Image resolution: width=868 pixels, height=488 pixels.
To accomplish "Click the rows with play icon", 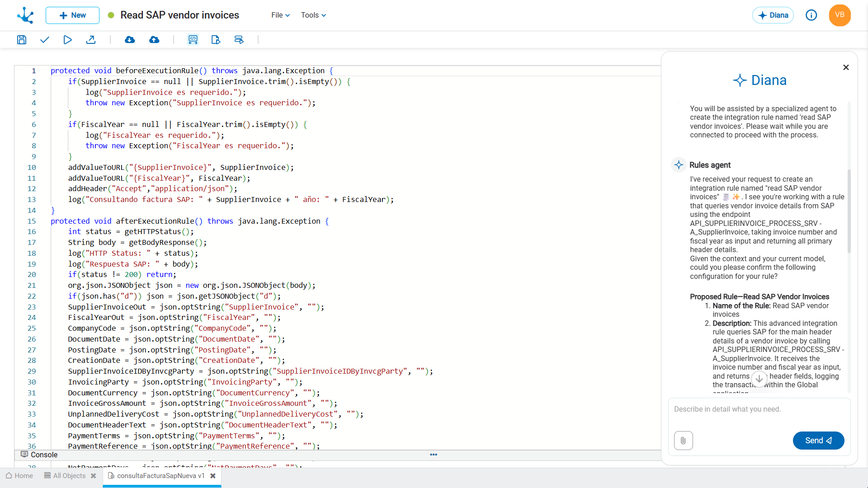I will pos(239,40).
